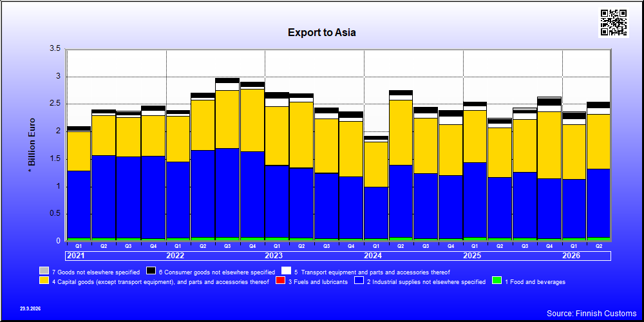Click the Q4 label of 2024
This screenshot has width=644, height=322.
tap(451, 245)
